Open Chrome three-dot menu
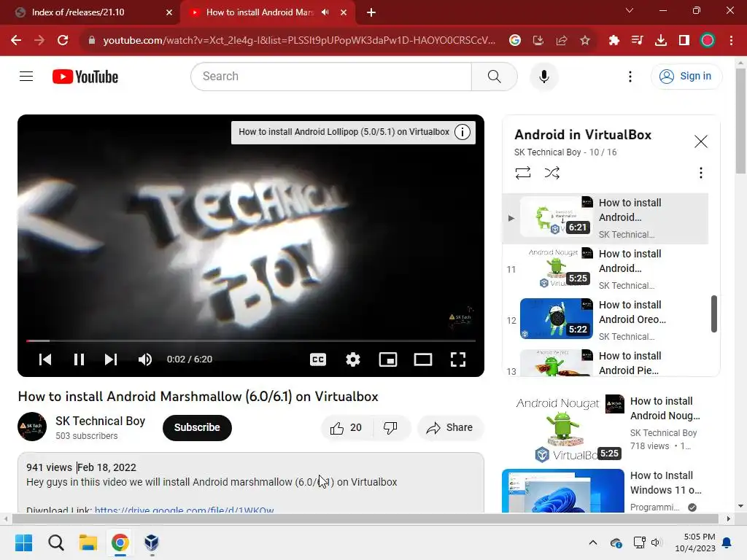Screen dimensions: 747x560 (x=731, y=41)
